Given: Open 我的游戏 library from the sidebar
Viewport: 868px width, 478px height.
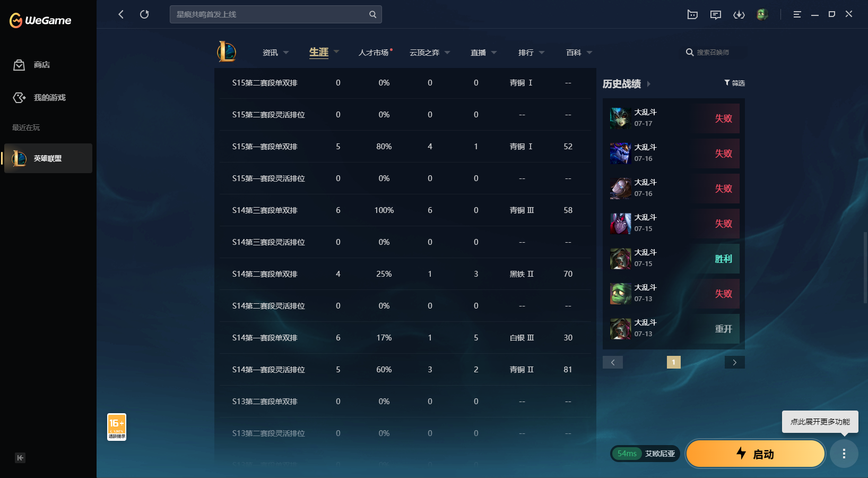Looking at the screenshot, I should [39, 98].
